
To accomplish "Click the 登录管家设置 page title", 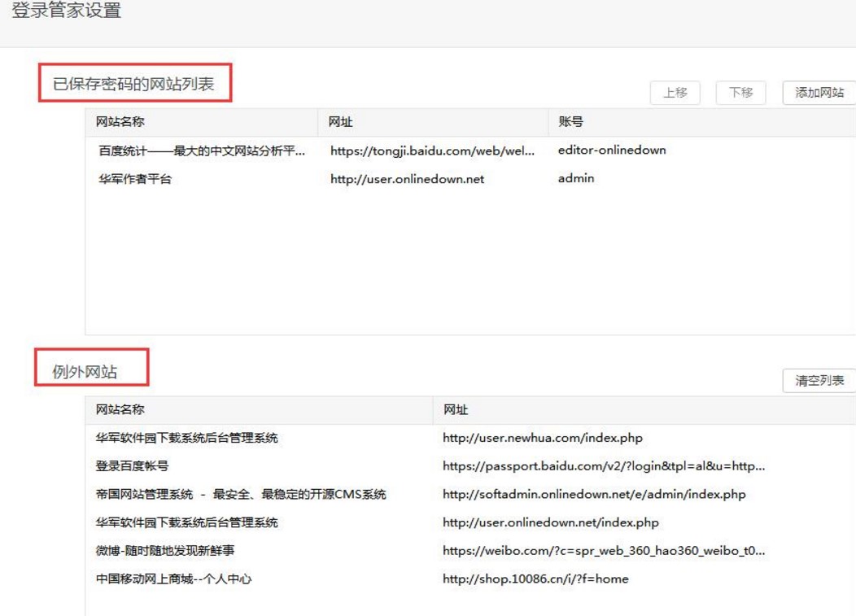I will click(x=67, y=10).
